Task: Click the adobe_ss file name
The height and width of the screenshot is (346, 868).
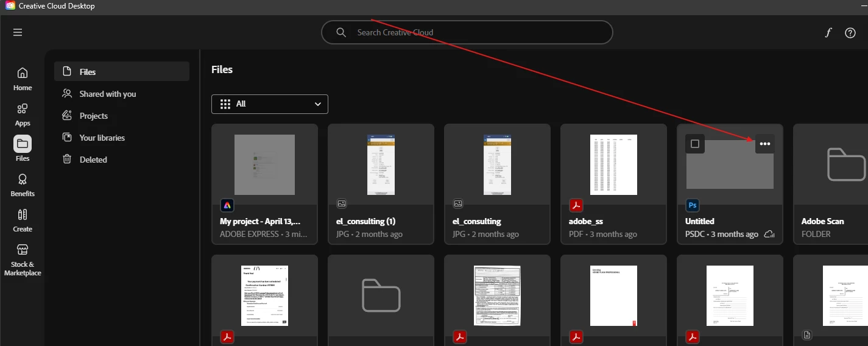Action: tap(586, 221)
